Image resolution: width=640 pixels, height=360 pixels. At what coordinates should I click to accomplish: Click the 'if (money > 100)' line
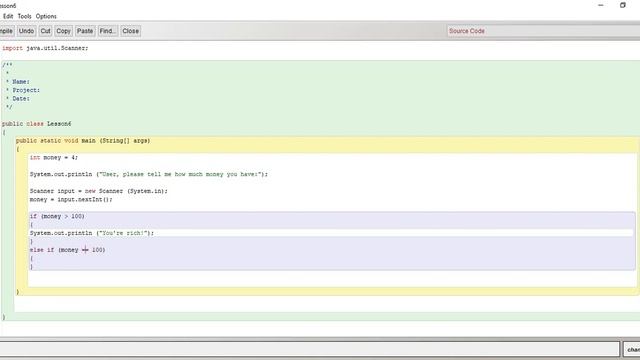coord(57,216)
